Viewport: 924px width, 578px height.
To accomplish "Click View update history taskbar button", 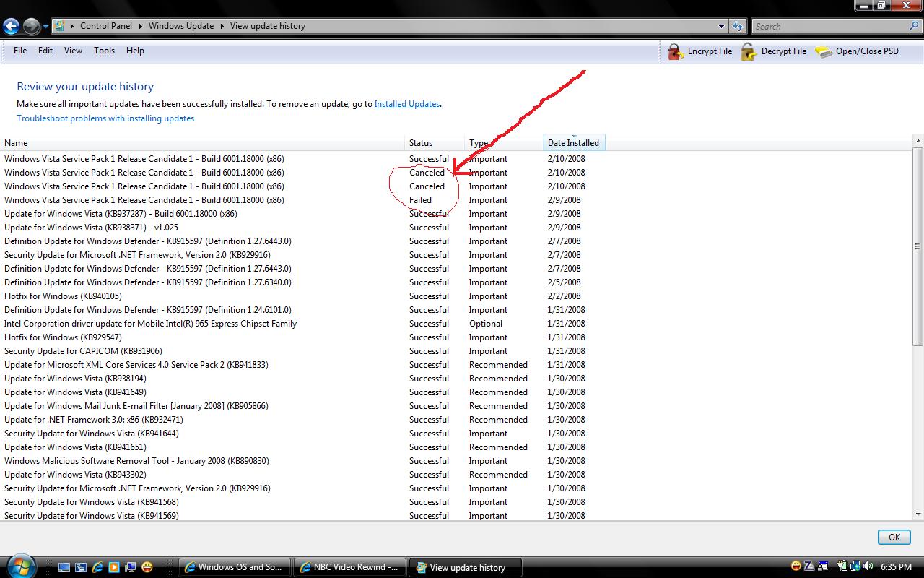I will tap(466, 567).
